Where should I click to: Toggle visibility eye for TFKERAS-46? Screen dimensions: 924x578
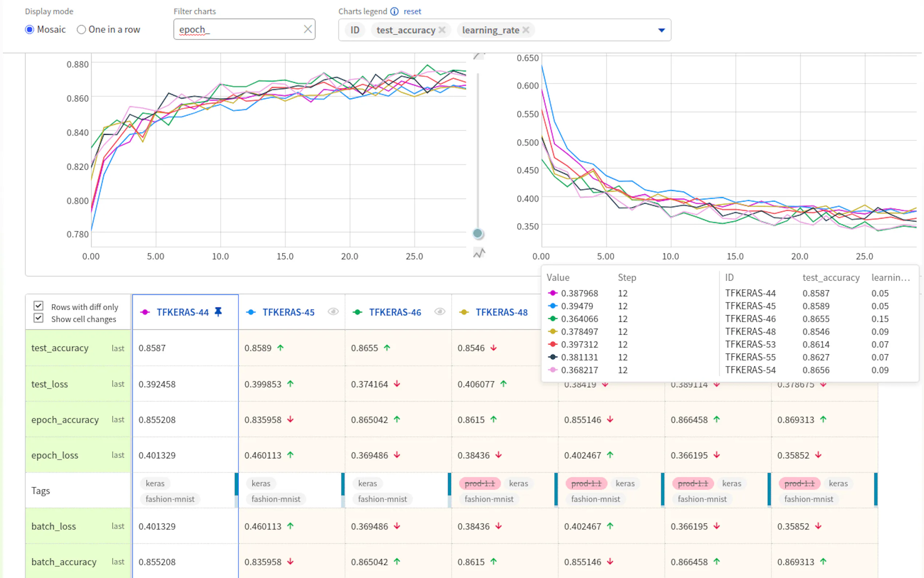[440, 312]
